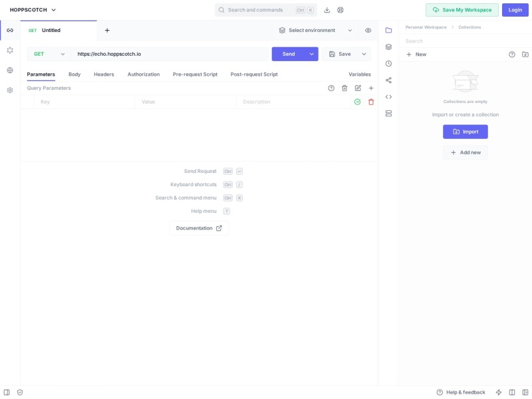
Task: Open the Collections folder panel icon
Action: point(388,30)
